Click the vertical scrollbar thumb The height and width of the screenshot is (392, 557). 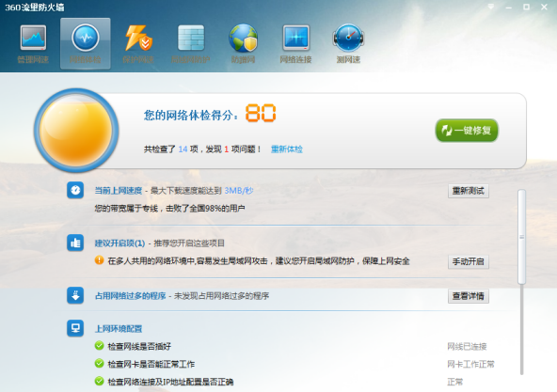(521, 237)
